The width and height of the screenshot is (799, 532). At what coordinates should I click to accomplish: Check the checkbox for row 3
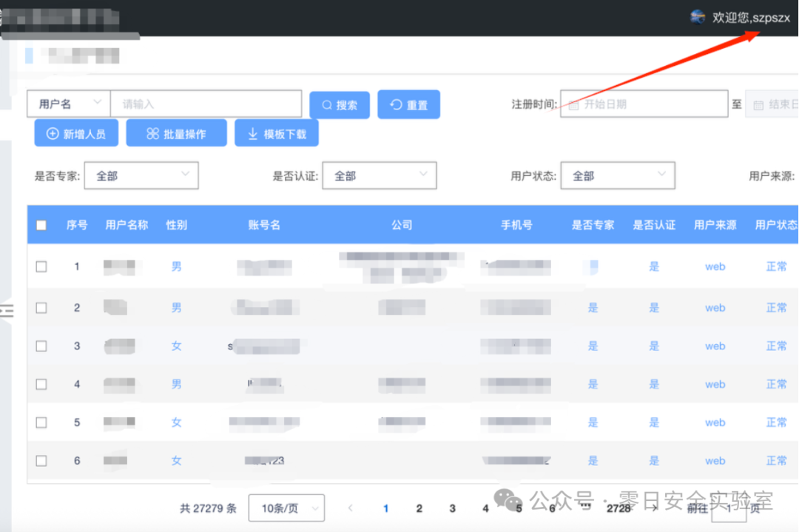pos(41,346)
